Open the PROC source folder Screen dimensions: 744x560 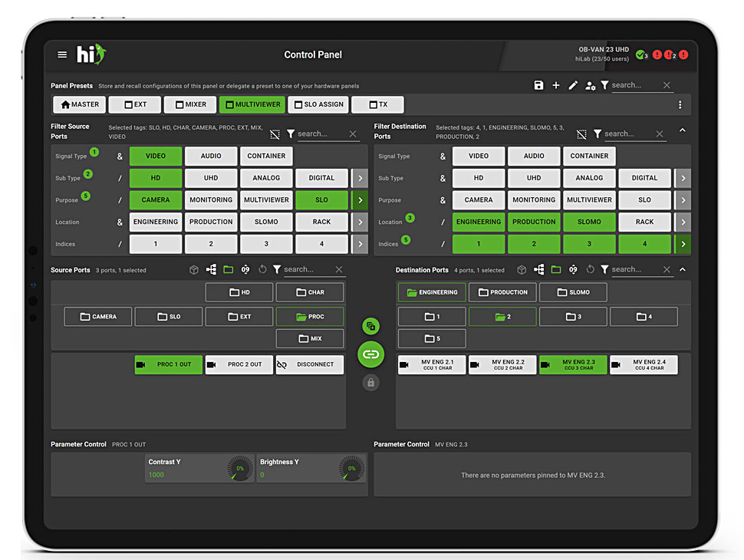tap(310, 317)
